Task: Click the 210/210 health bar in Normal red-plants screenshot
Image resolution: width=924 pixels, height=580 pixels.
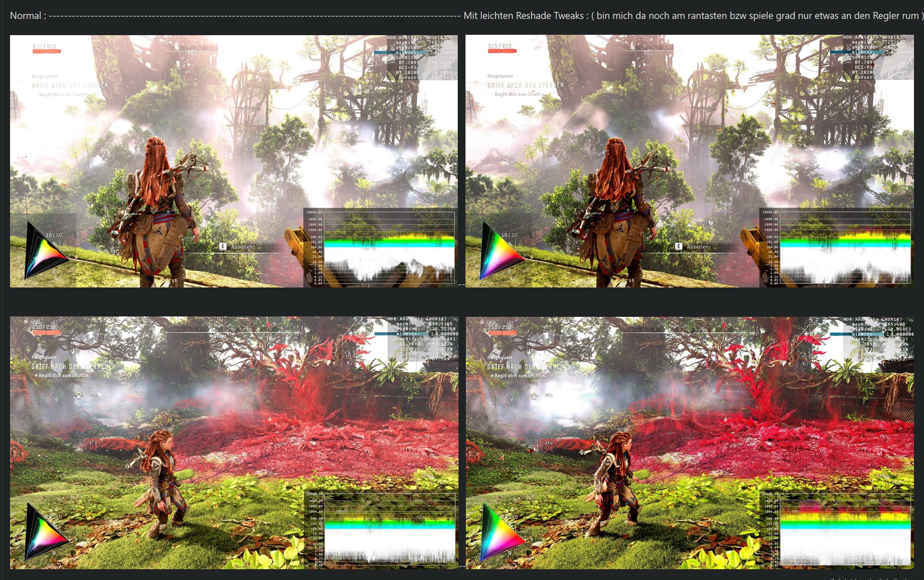Action: 46,330
